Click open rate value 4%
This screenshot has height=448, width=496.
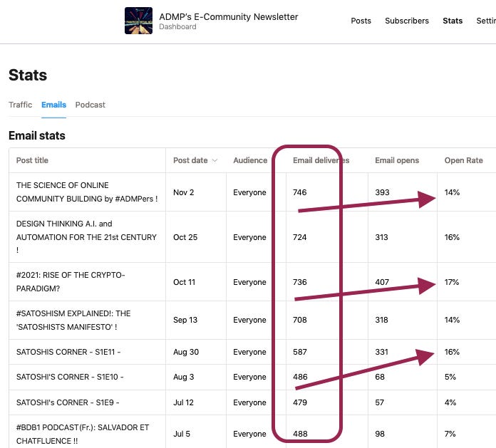[x=450, y=402]
